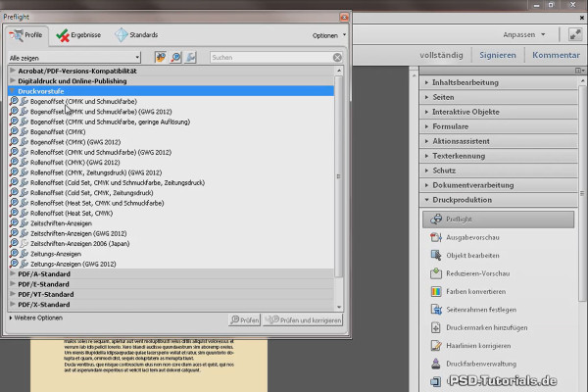
Task: Expand the PDF/X-Standard group
Action: tap(13, 304)
